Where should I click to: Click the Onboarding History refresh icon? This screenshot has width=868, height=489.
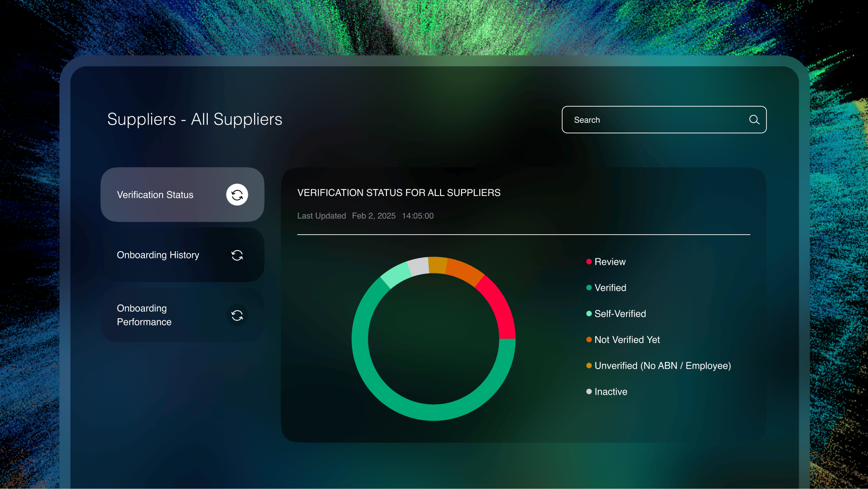[x=237, y=255]
